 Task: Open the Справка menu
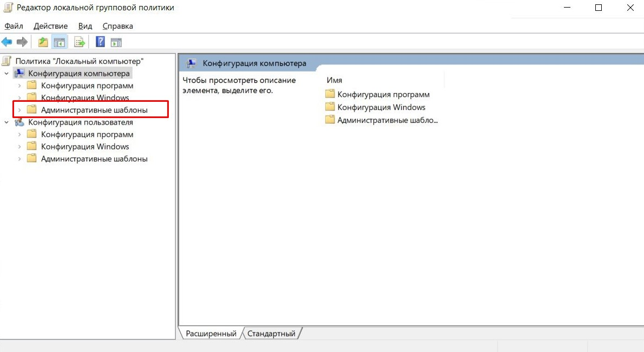[x=118, y=26]
